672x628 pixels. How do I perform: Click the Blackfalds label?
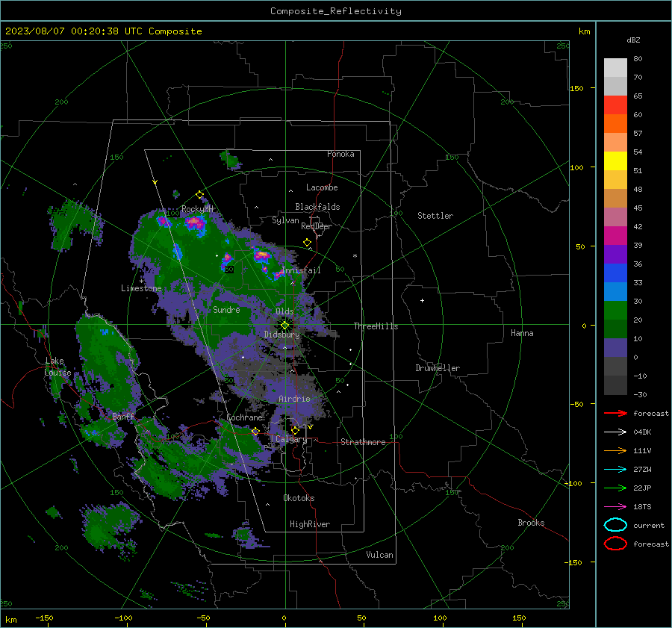(317, 207)
